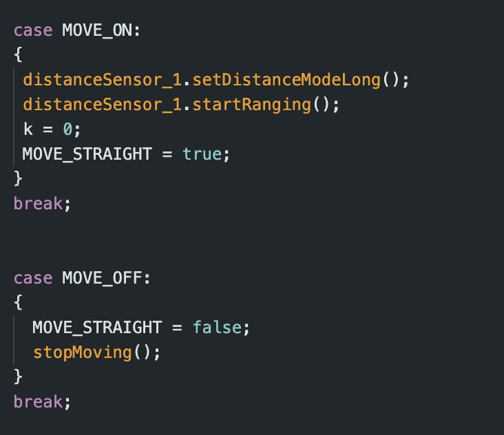Click the case keyword before MOVE_OFF
The image size is (504, 435).
pos(33,277)
